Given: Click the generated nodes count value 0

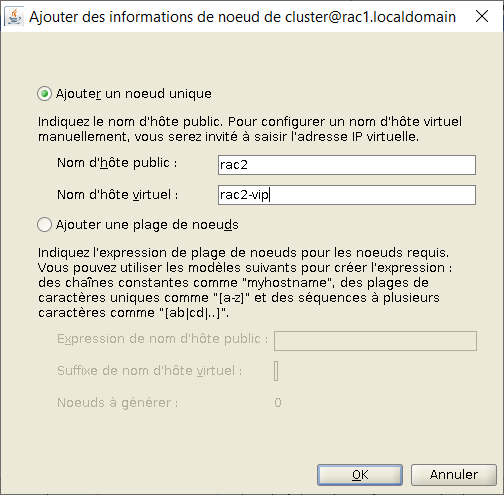Looking at the screenshot, I should click(278, 403).
